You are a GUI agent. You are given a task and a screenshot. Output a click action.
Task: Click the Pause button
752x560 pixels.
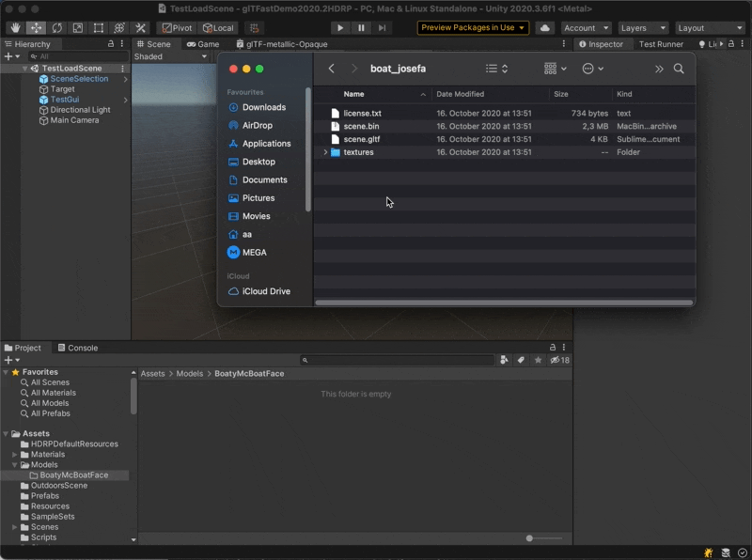pyautogui.click(x=361, y=28)
